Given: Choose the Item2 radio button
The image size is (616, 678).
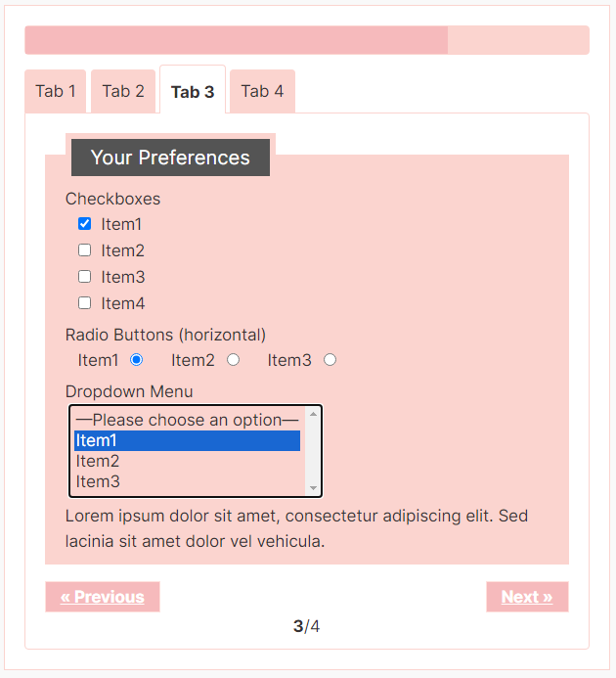Looking at the screenshot, I should (234, 360).
